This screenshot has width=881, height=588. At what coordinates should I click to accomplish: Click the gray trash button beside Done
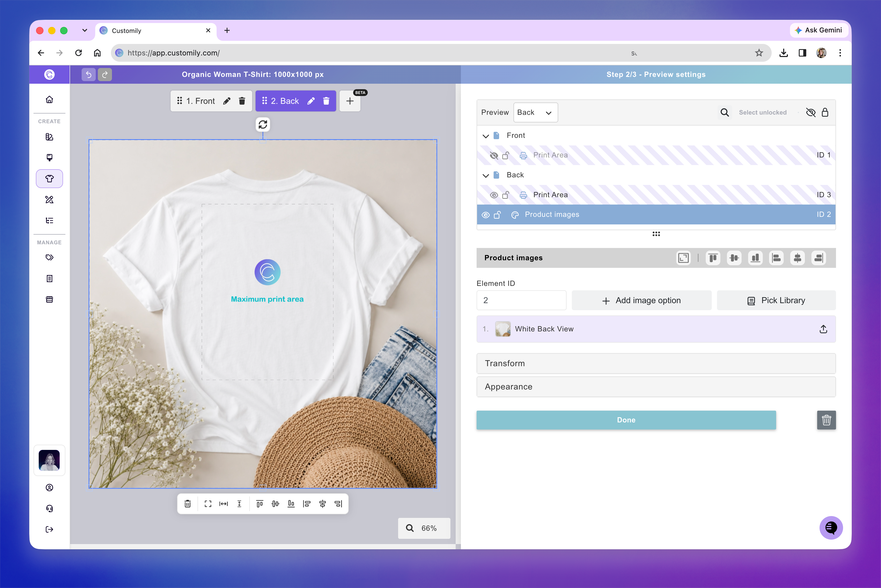826,420
